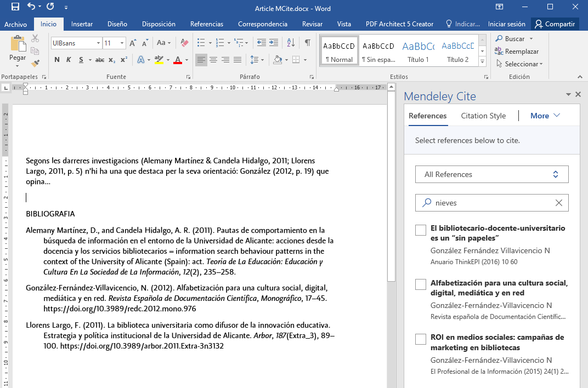The height and width of the screenshot is (388, 588).
Task: Repeat the last action with the redo icon
Action: (x=50, y=7)
